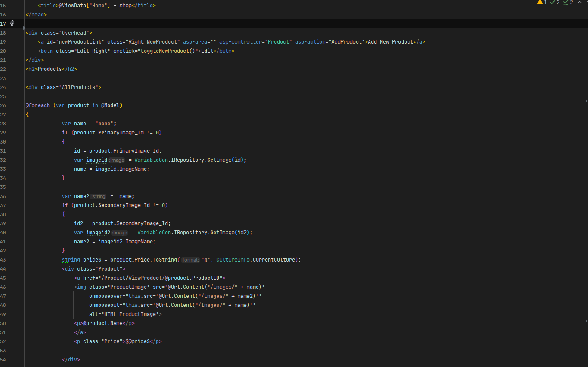
Task: Click the Products heading text in h2
Action: [x=50, y=69]
